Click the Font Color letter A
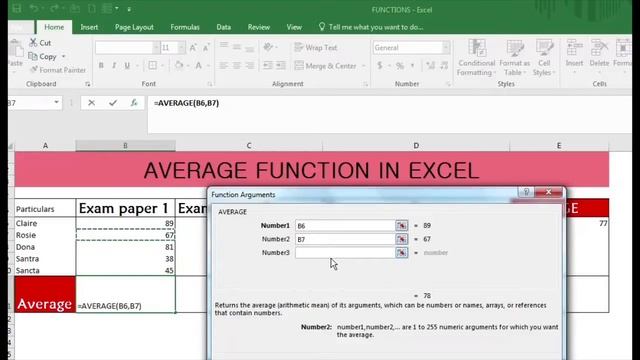640x360 pixels. coord(198,65)
